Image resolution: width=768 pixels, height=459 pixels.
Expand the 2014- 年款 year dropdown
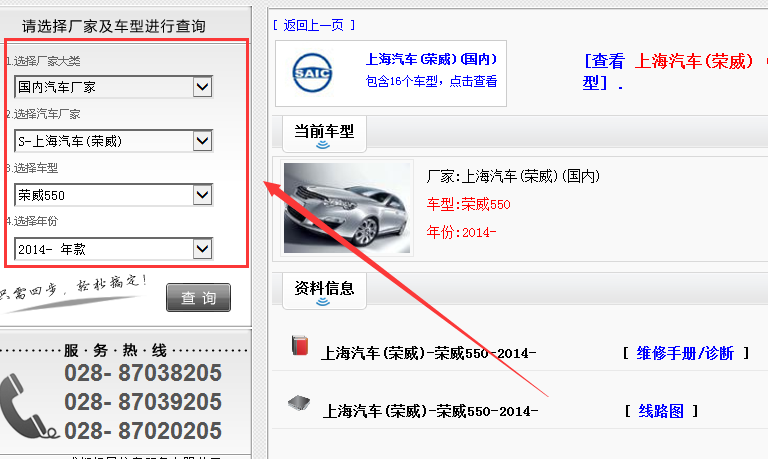[113, 249]
